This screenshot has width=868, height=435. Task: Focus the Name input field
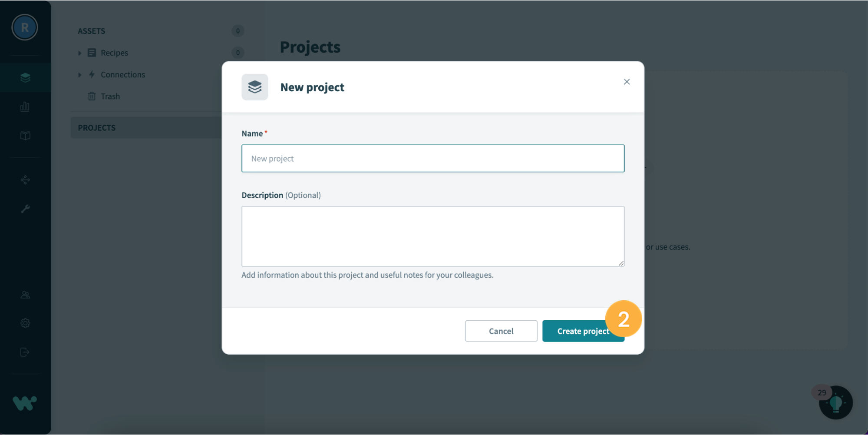point(433,159)
